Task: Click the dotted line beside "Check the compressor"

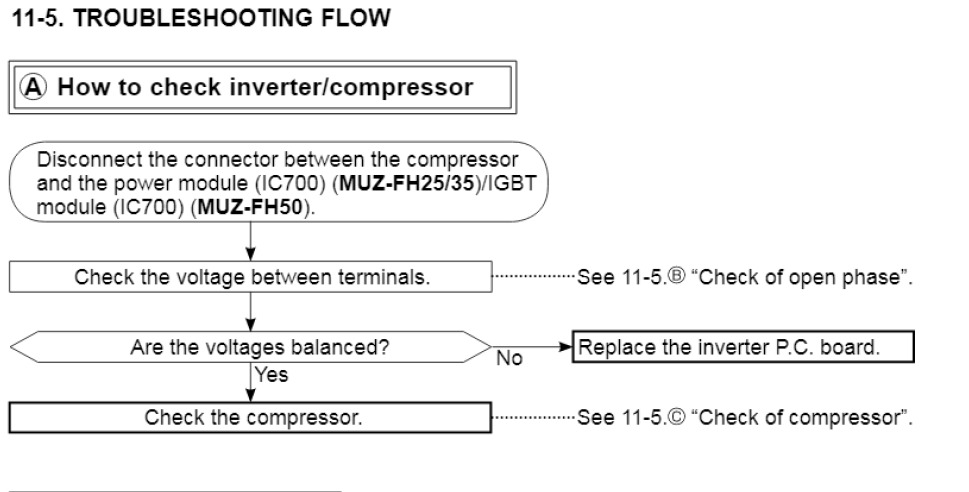Action: [x=535, y=414]
